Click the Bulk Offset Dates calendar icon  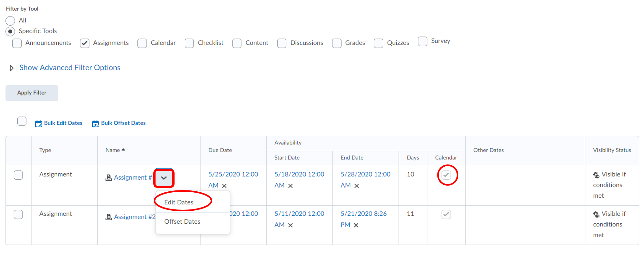(95, 124)
